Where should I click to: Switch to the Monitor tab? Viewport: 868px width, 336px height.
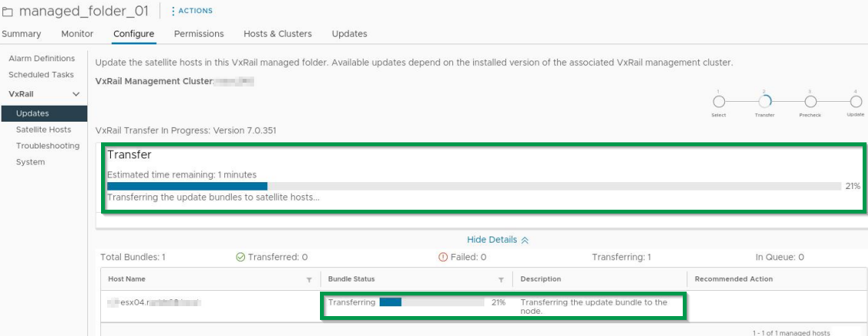click(77, 34)
